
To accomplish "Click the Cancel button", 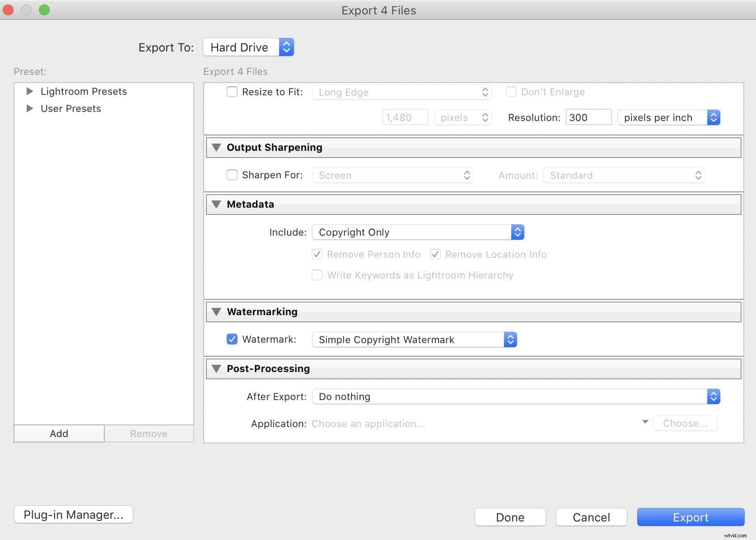I will [591, 517].
